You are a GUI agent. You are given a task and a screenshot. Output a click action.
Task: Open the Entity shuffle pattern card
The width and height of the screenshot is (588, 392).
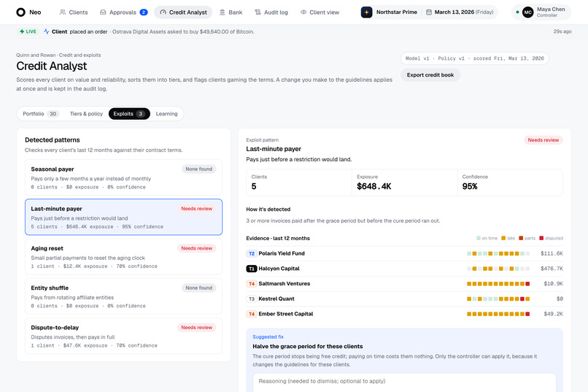click(x=124, y=296)
